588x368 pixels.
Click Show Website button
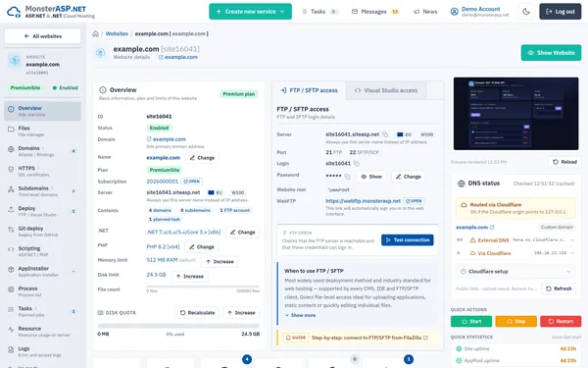point(551,53)
